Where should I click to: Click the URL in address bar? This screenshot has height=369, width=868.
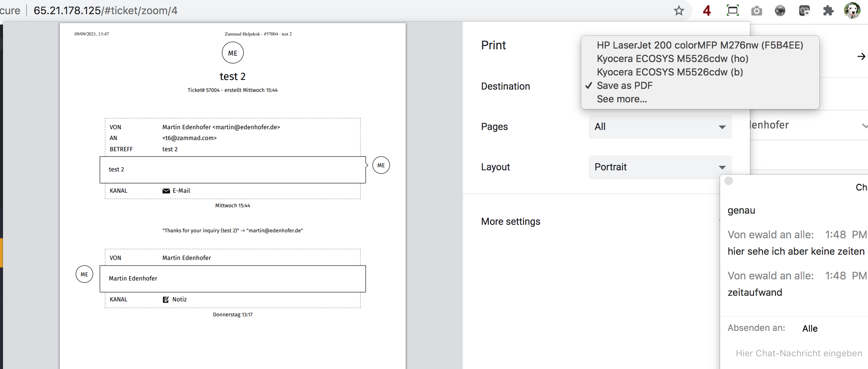tap(105, 10)
